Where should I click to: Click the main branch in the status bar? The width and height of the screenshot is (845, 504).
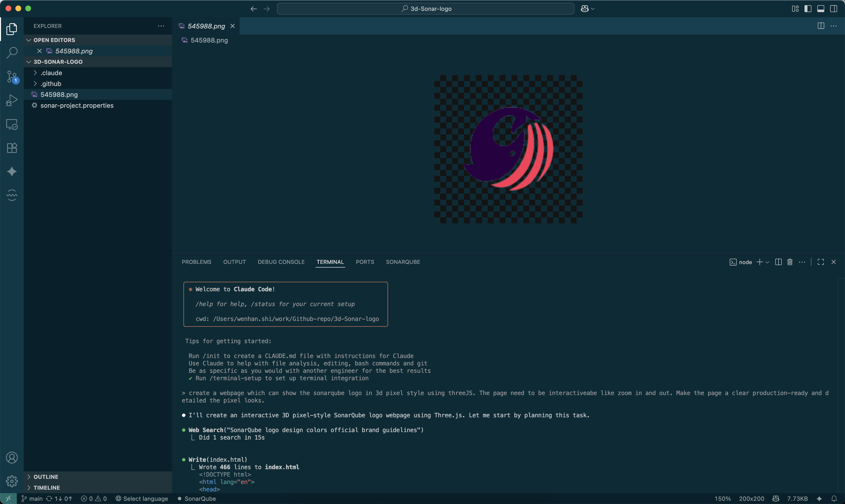[32, 499]
